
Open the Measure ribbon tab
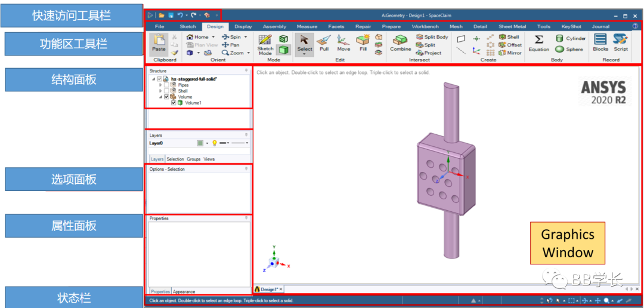click(x=307, y=26)
